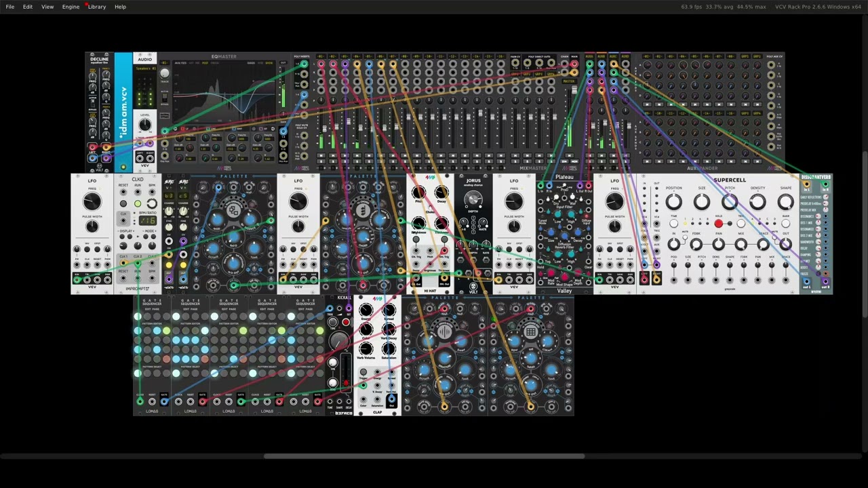The image size is (868, 488).
Task: Toggle the red HOLD button on Supercell
Action: pos(718,224)
